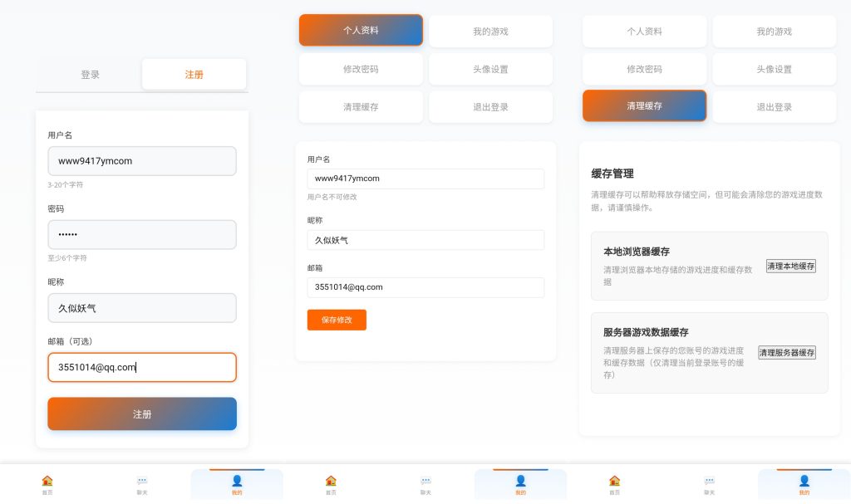Tap the 首页 home icon in bottom navigation
Image resolution: width=851 pixels, height=504 pixels.
(331, 482)
